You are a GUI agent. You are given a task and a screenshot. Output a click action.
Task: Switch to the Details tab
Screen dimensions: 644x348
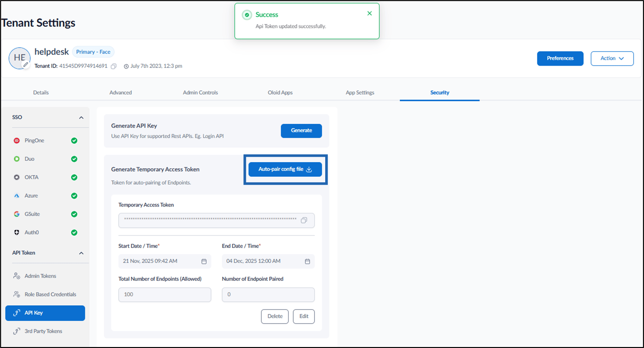pyautogui.click(x=41, y=93)
